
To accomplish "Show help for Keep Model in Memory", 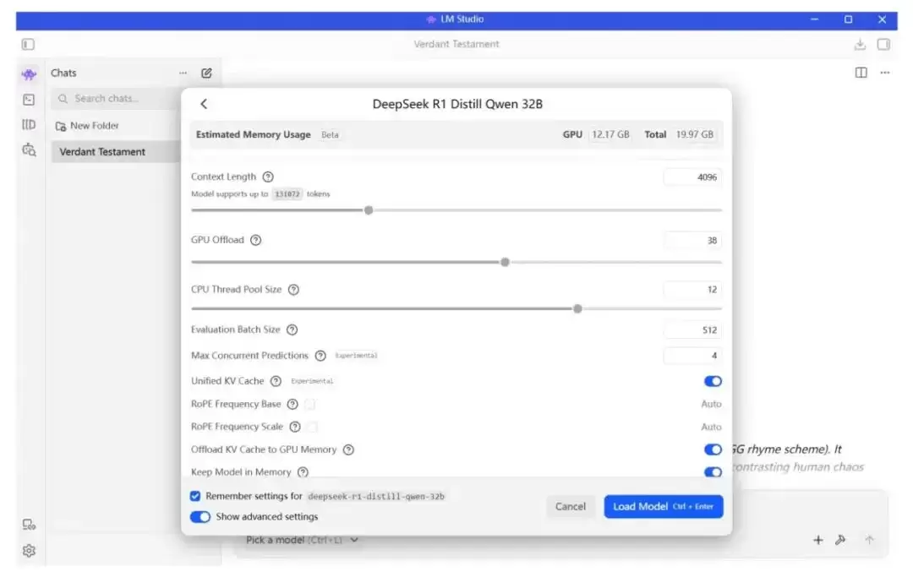I will (x=303, y=472).
